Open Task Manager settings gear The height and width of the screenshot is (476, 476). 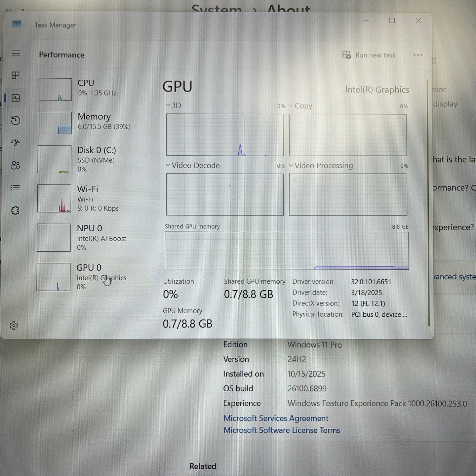14,326
